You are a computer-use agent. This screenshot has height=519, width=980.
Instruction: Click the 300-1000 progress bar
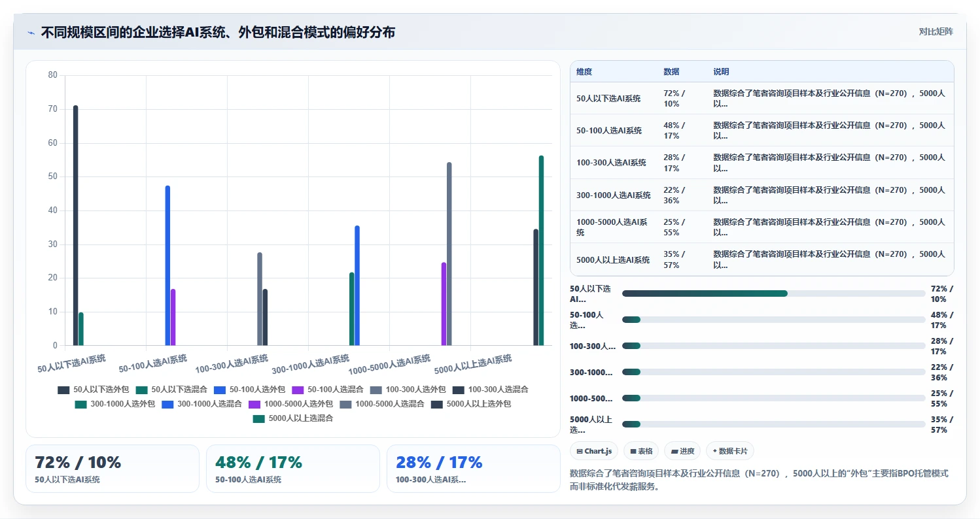click(774, 372)
